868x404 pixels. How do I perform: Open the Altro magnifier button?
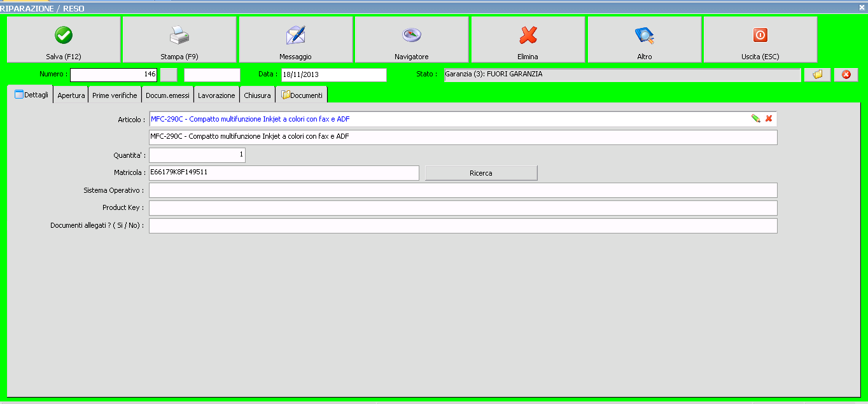pos(645,39)
